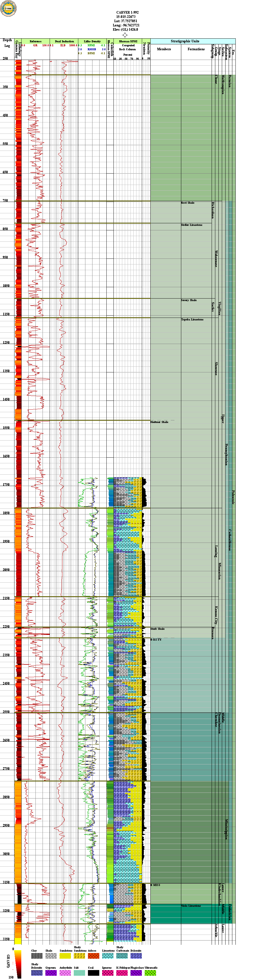Click the vertical 'Missourian' stage label

click(x=220, y=571)
